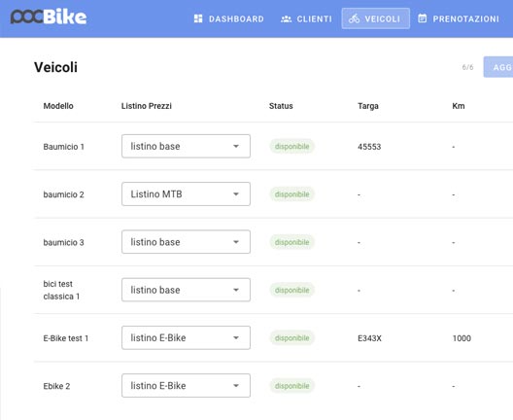Screen dimensions: 513x420
Task: Click the pocBike logo
Action: point(49,17)
